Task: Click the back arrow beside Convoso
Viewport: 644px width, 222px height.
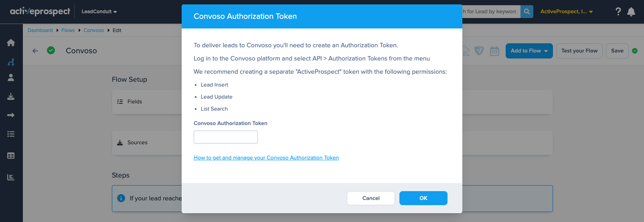Action: (x=35, y=51)
